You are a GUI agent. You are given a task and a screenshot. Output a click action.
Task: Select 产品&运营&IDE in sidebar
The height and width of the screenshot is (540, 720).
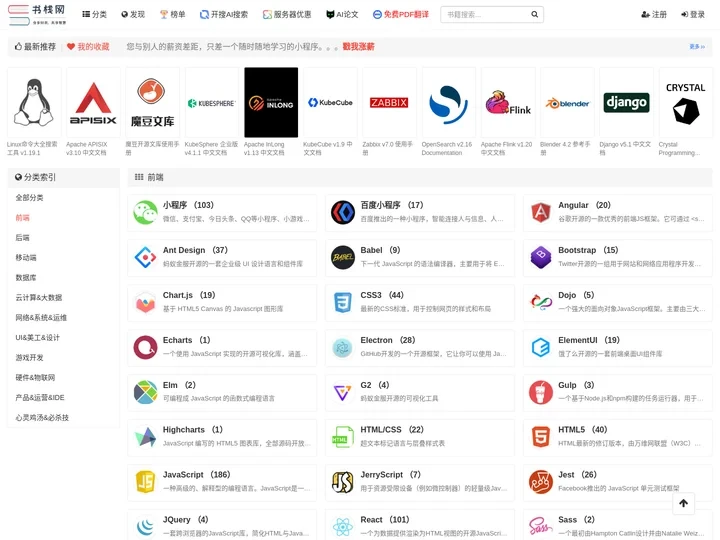pyautogui.click(x=40, y=398)
